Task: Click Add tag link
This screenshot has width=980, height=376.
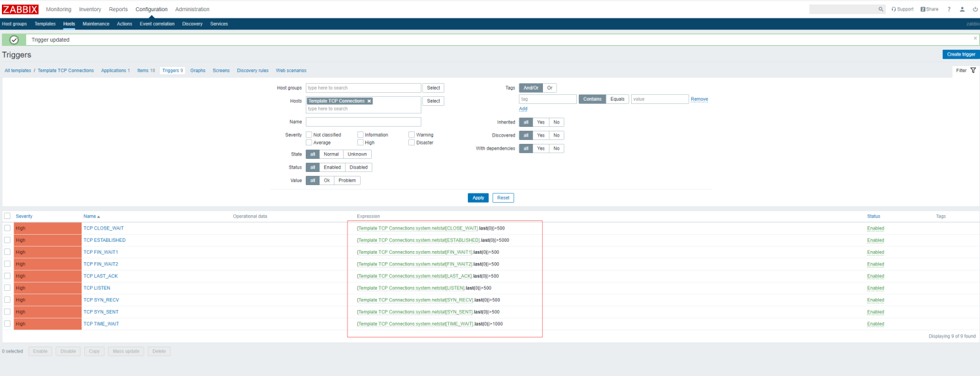Action: coord(523,109)
